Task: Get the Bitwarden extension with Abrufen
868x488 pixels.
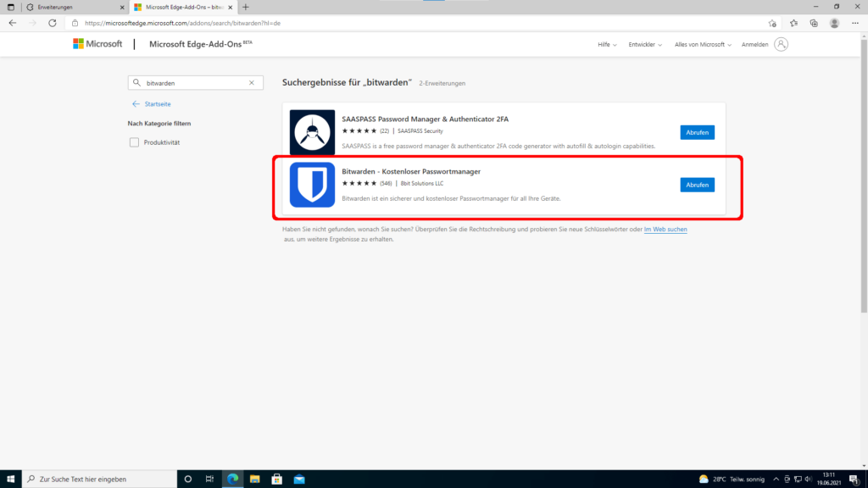Action: pos(697,185)
